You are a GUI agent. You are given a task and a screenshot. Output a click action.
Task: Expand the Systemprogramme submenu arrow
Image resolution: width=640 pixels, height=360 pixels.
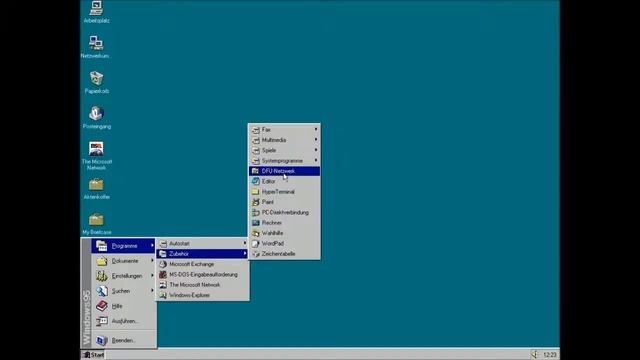pos(316,160)
